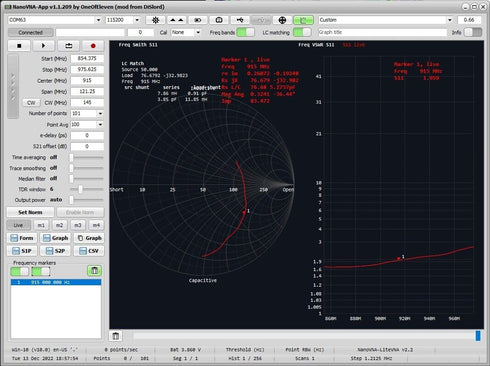Toggle the CW mode button
This screenshot has width=490, height=366.
(31, 103)
